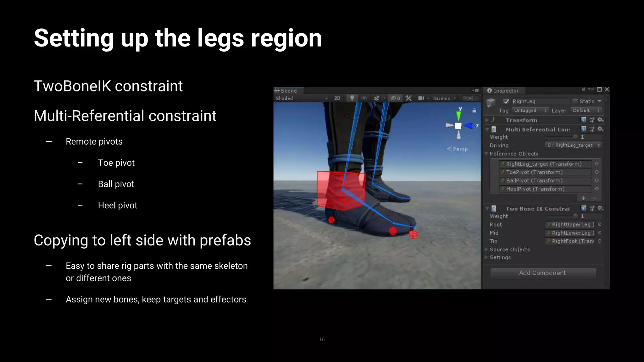Image resolution: width=644 pixels, height=362 pixels.
Task: Expand the Transform component
Action: pyautogui.click(x=487, y=120)
